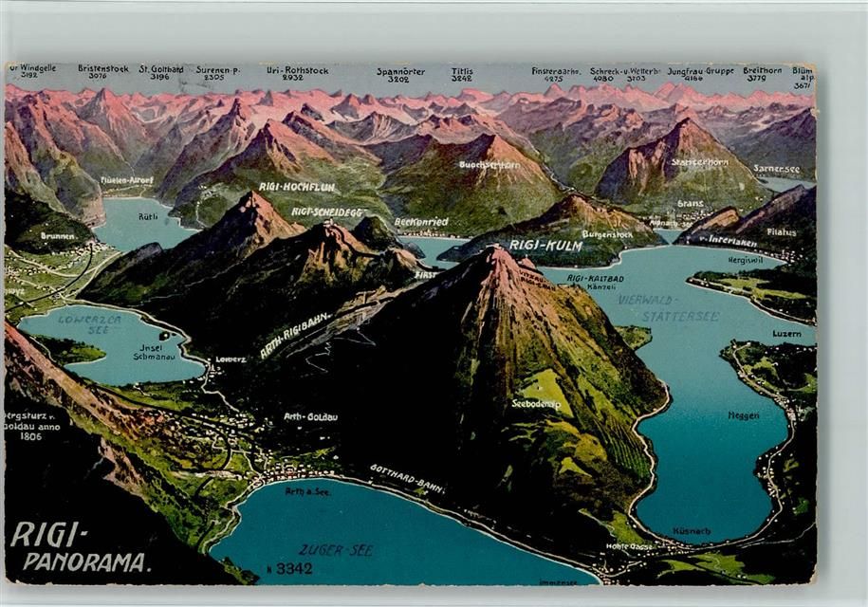
Task: Click the Lowerz village label
Action: [230, 359]
